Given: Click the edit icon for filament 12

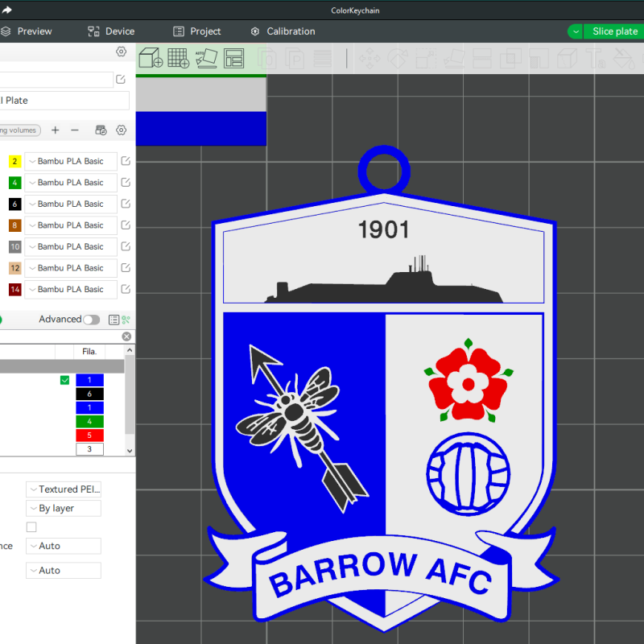Looking at the screenshot, I should click(126, 268).
